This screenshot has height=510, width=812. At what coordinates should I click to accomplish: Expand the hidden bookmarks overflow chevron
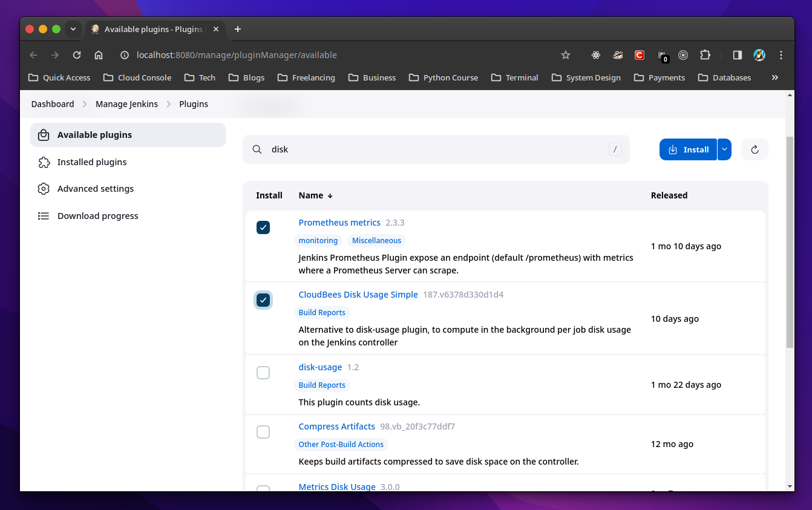[x=775, y=77]
